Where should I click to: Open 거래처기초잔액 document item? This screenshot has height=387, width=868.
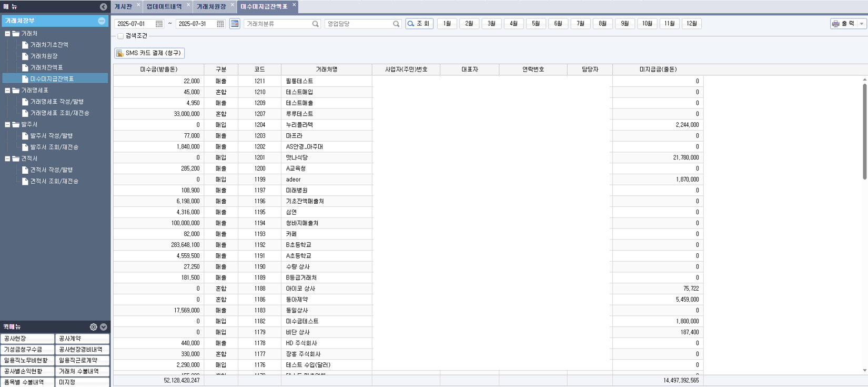point(49,45)
